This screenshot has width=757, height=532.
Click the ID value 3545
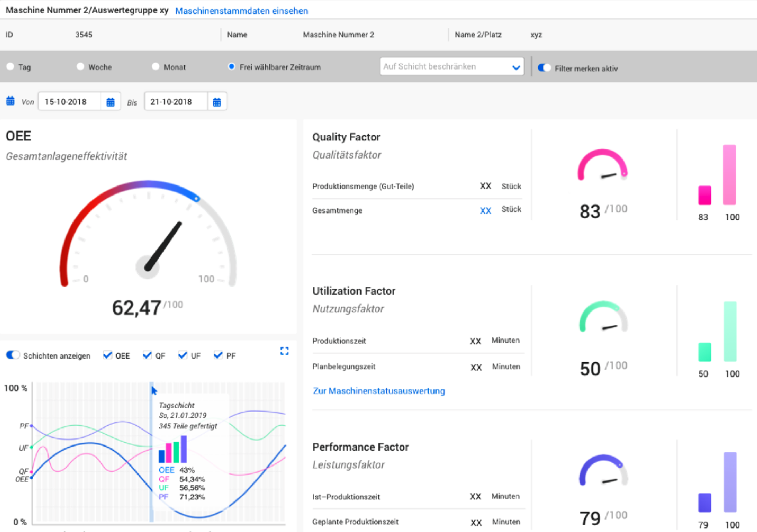coord(84,35)
